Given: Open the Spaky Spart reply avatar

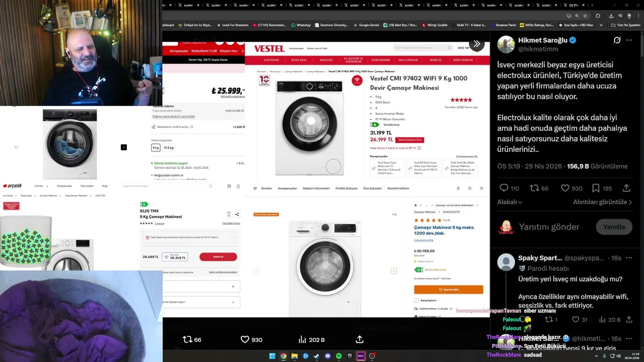Looking at the screenshot, I should click(506, 262).
